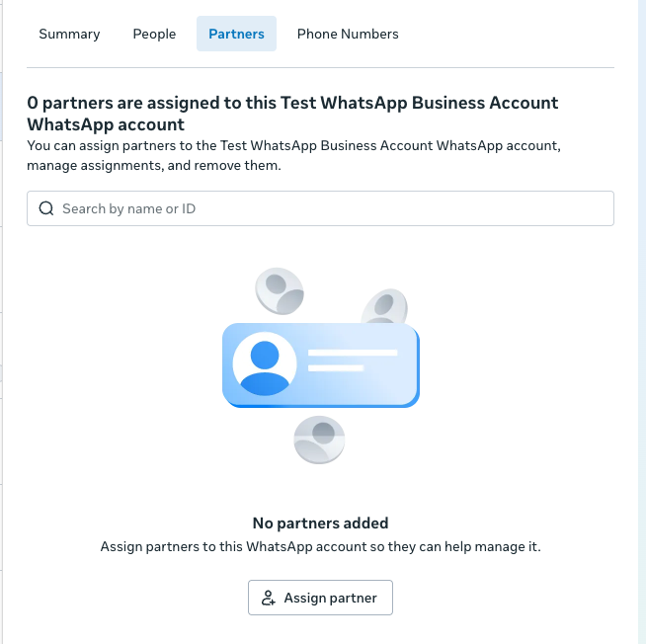Click the short white line on the blue card
The width and height of the screenshot is (646, 644).
336,368
